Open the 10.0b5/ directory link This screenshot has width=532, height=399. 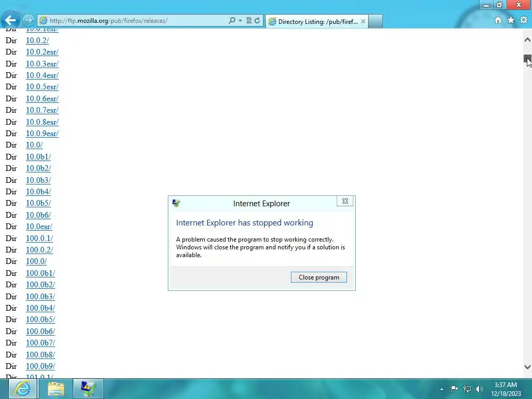38,203
